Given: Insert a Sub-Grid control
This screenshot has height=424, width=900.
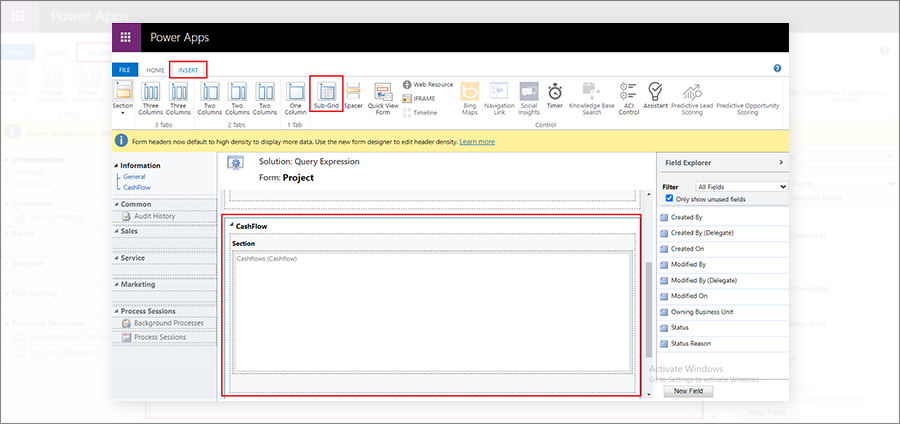Looking at the screenshot, I should 327,95.
